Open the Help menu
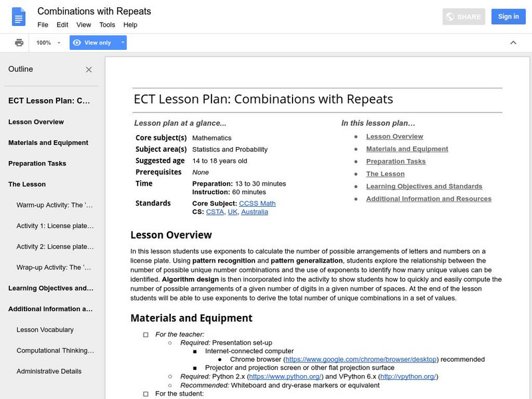Screen dimensions: 532x399 130,25
